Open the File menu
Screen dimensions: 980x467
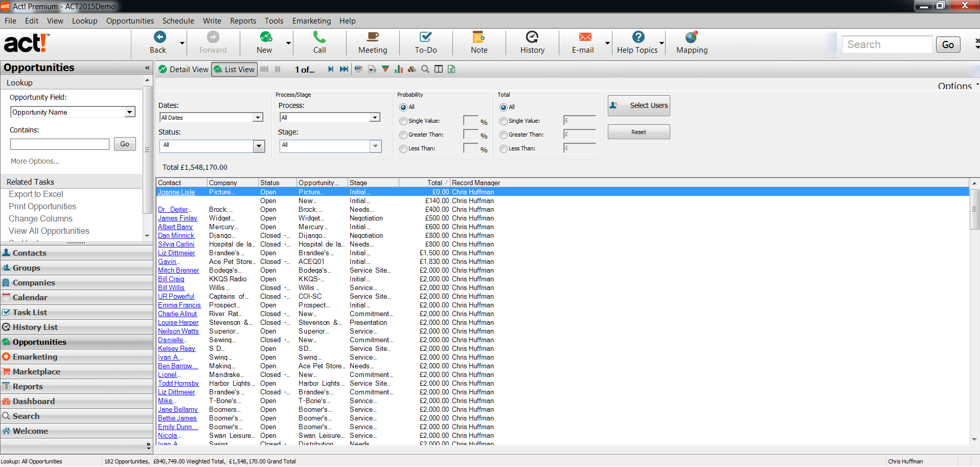(x=10, y=21)
